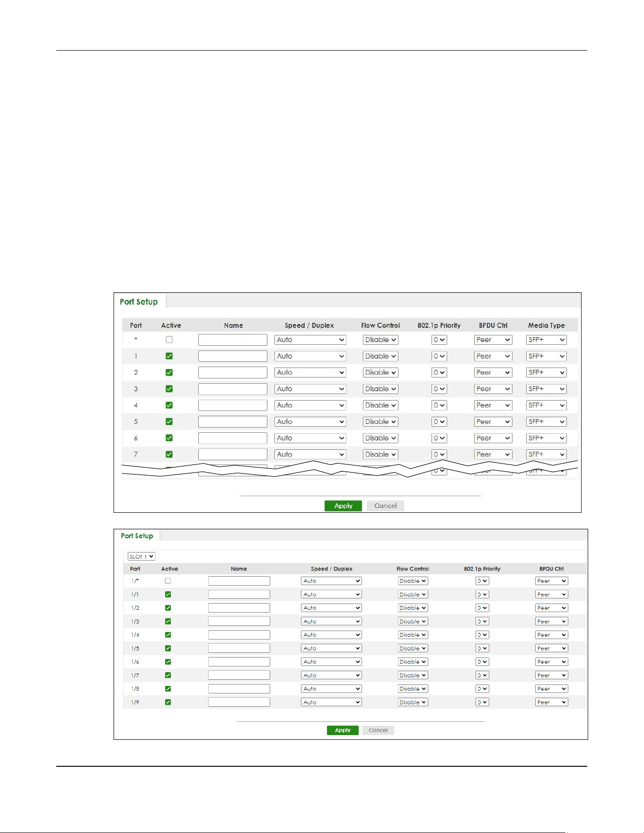The height and width of the screenshot is (833, 644).
Task: Open BPDU Ctrl dropdown for port 1/3
Action: [552, 621]
